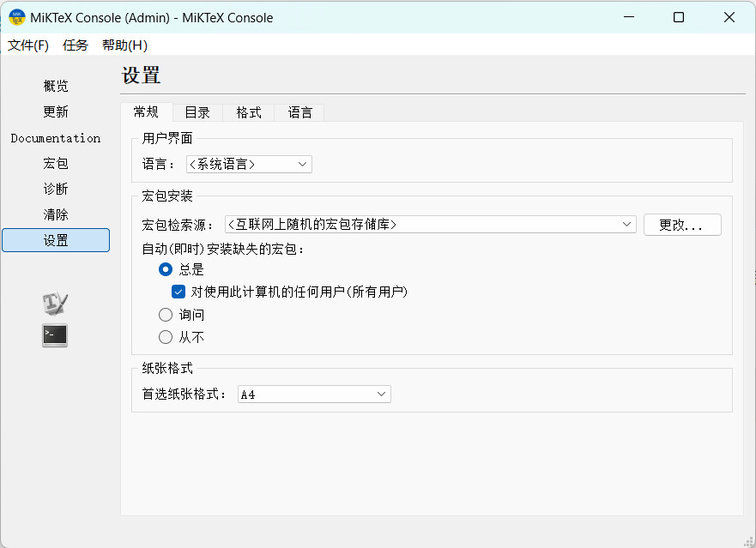Minimize the MiKTeX Console window
Image resolution: width=756 pixels, height=548 pixels.
coord(629,17)
